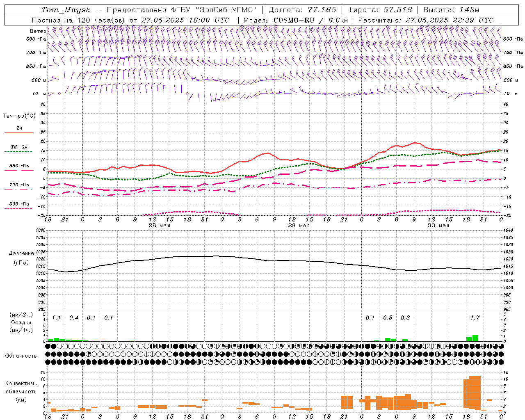Select the Тем-ра(°C) temperature panel label
Screen dimensions: 525x420
click(19, 116)
